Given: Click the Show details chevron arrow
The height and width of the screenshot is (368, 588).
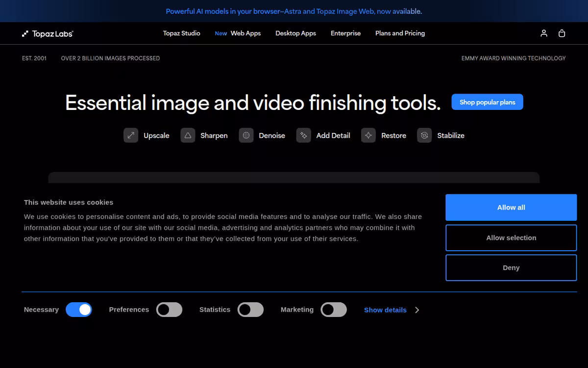Looking at the screenshot, I should tap(417, 310).
